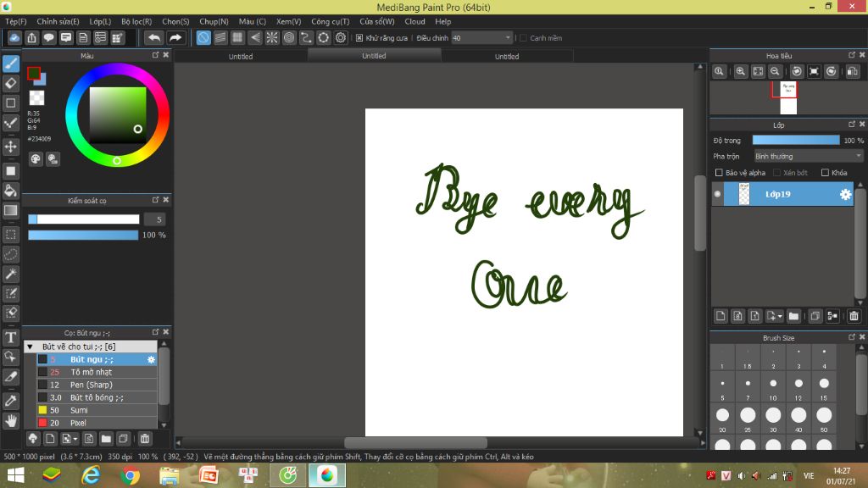The image size is (868, 488).
Task: Tick the Xén bớt checkbox
Action: tap(776, 173)
